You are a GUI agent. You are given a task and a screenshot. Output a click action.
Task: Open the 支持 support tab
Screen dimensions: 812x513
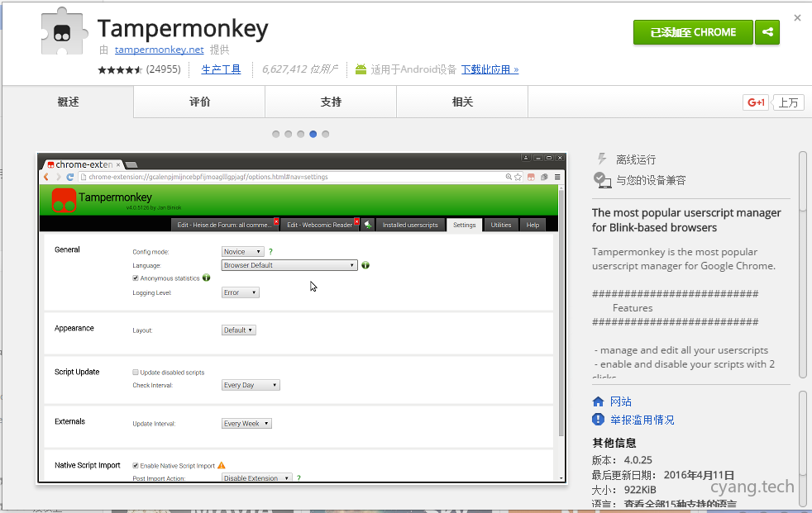(331, 102)
